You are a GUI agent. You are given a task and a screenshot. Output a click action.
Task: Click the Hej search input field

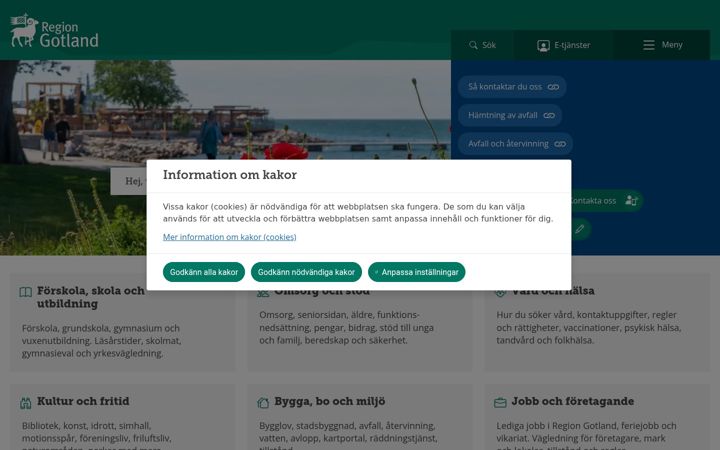[129, 181]
